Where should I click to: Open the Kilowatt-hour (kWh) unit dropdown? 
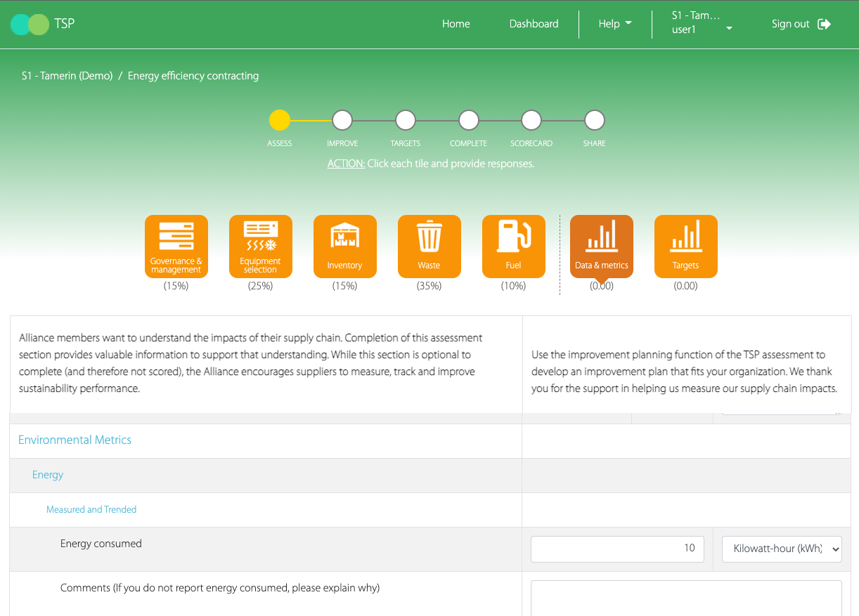point(782,549)
